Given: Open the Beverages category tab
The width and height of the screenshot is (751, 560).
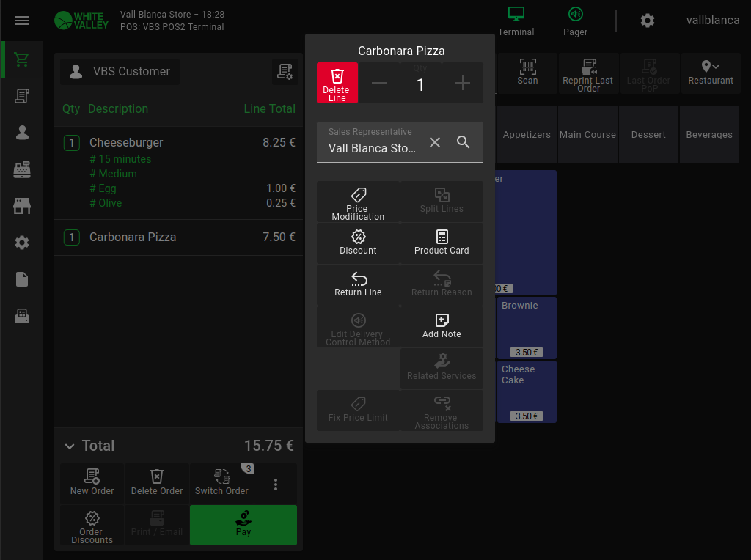Looking at the screenshot, I should 709,134.
